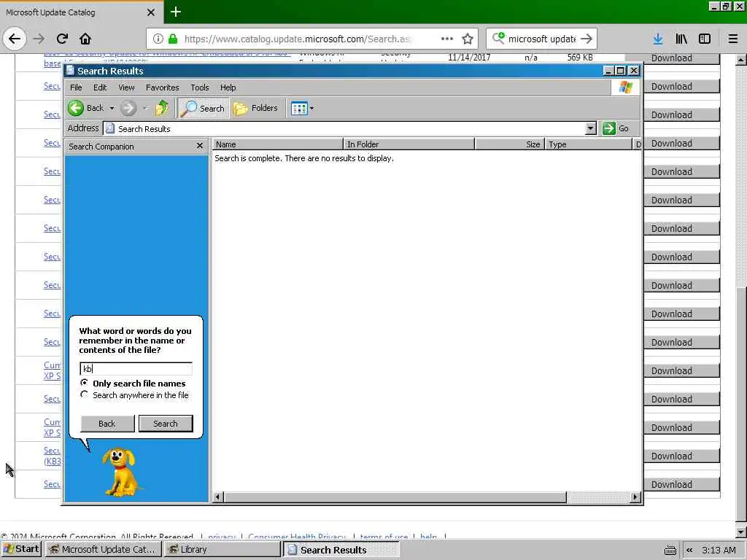Expand the Forward history dropdown arrow

click(x=145, y=108)
